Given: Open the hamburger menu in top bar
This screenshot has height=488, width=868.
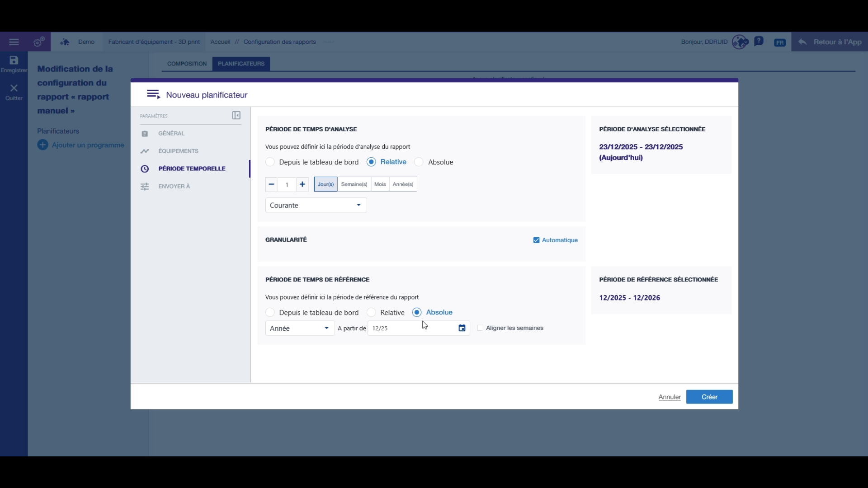Looking at the screenshot, I should [14, 42].
